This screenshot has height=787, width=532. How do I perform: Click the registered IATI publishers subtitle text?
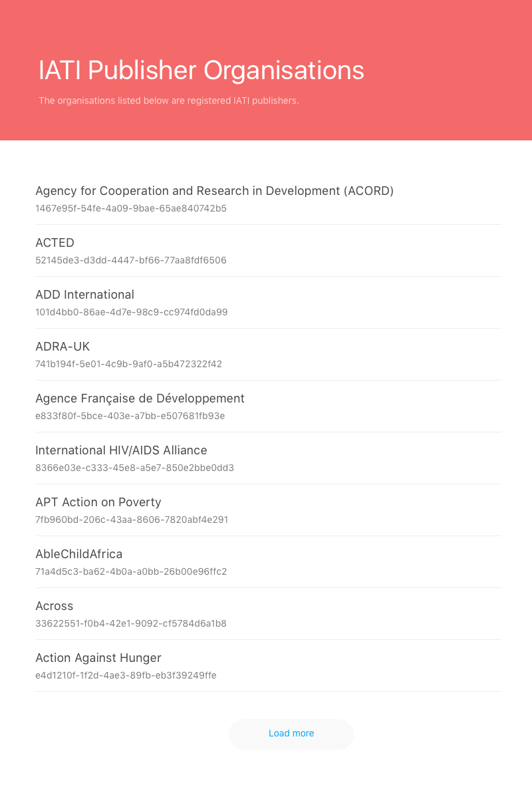[169, 100]
